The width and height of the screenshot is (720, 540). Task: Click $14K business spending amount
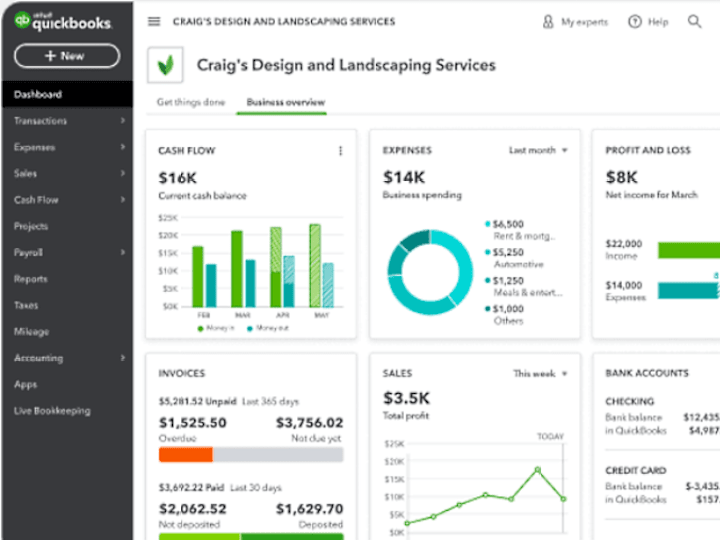(404, 177)
